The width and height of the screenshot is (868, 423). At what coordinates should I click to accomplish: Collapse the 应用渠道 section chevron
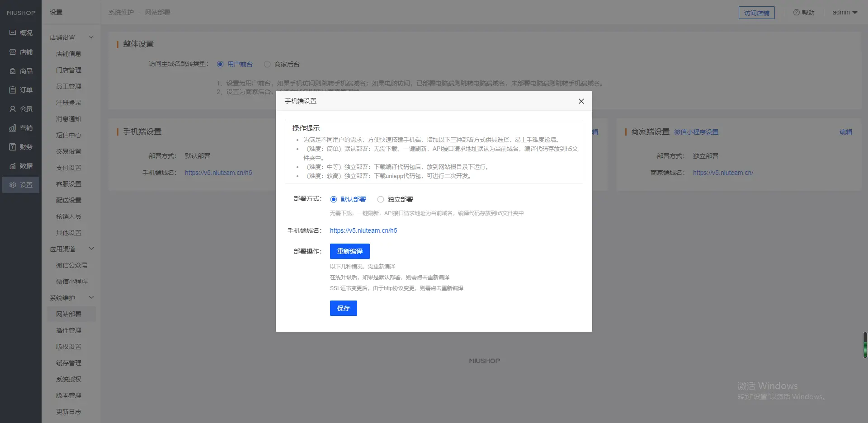tap(91, 249)
